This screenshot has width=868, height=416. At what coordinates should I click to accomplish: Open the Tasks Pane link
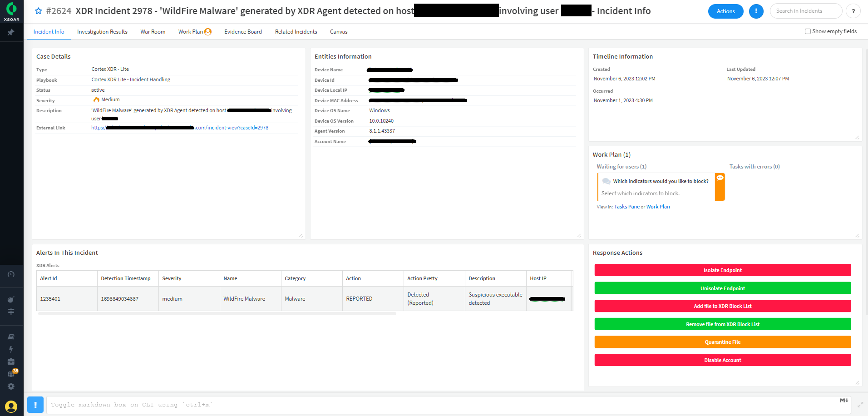tap(627, 207)
